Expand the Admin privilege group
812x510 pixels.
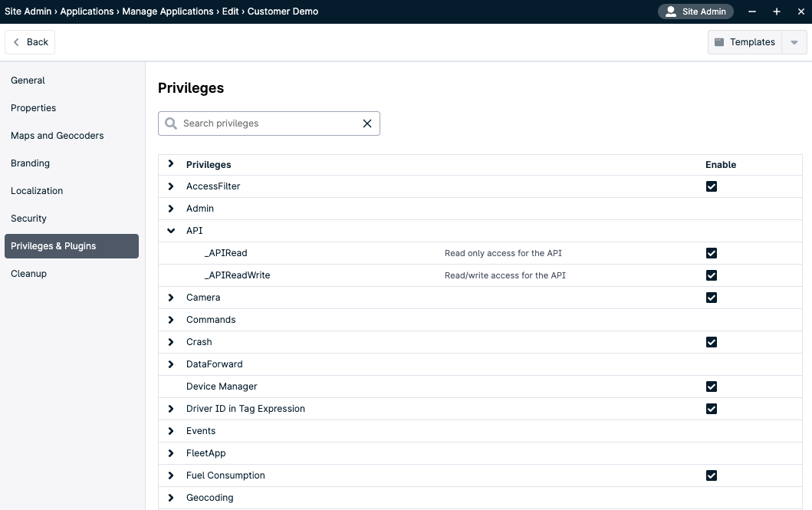click(171, 209)
